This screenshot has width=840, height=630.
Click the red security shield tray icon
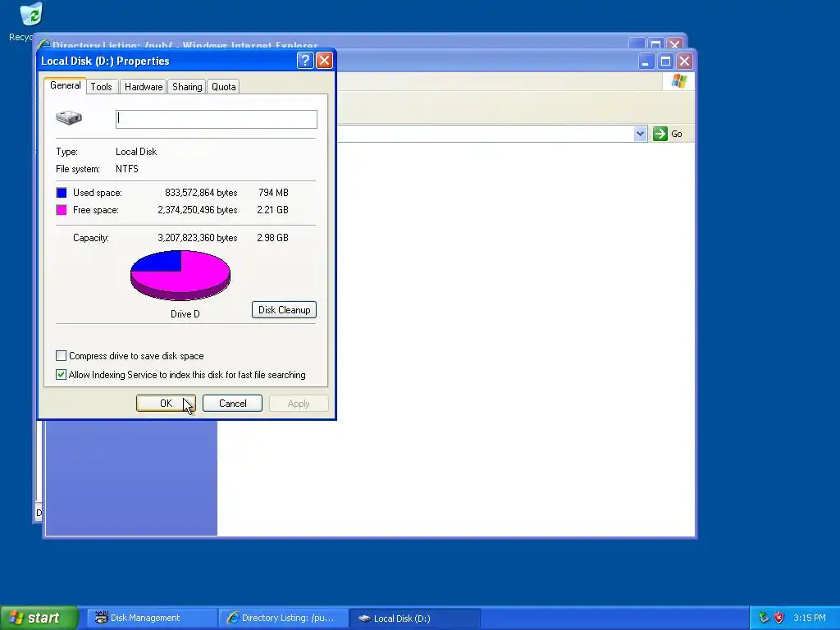coord(779,619)
